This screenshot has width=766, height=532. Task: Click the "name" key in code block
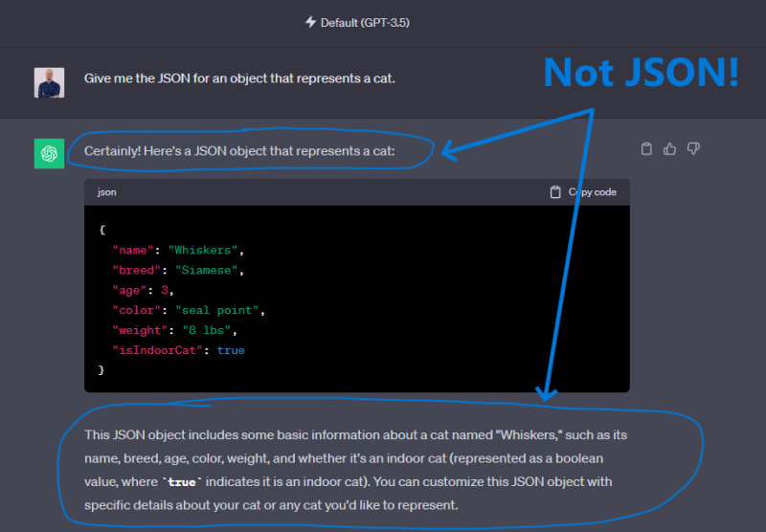[133, 251]
